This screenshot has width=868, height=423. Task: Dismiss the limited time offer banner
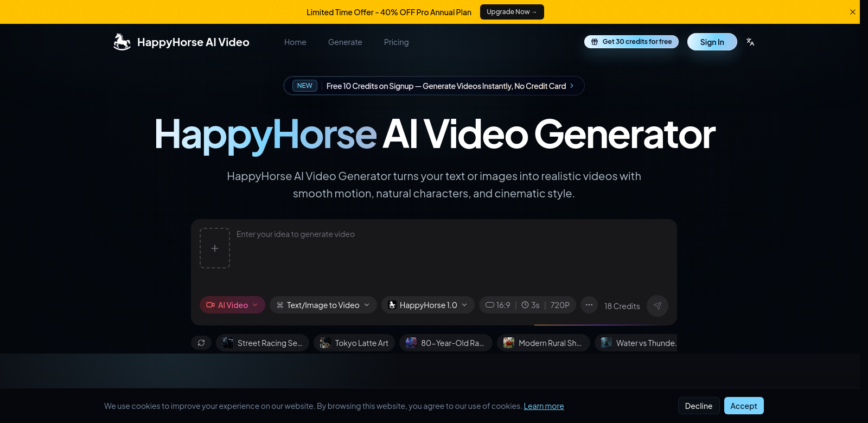[853, 12]
